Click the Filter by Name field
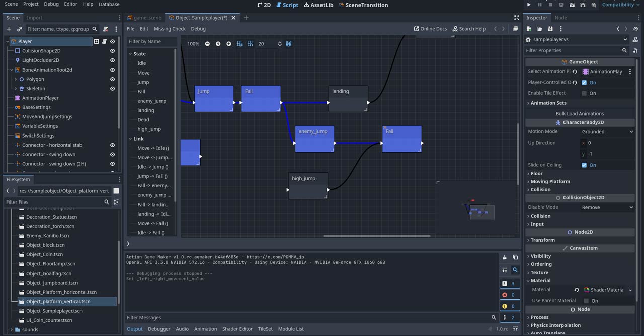 tap(151, 42)
